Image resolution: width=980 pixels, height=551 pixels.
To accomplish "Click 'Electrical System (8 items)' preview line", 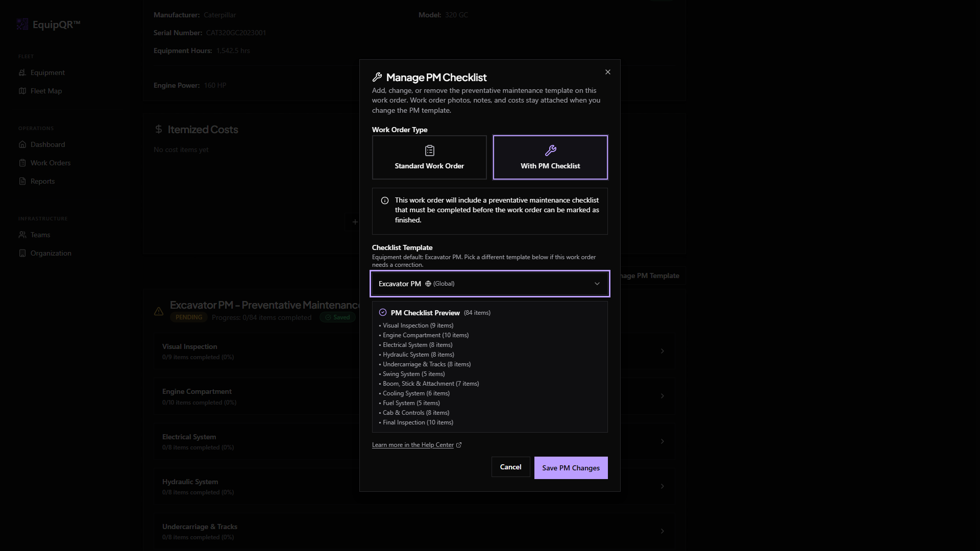I will pyautogui.click(x=418, y=345).
